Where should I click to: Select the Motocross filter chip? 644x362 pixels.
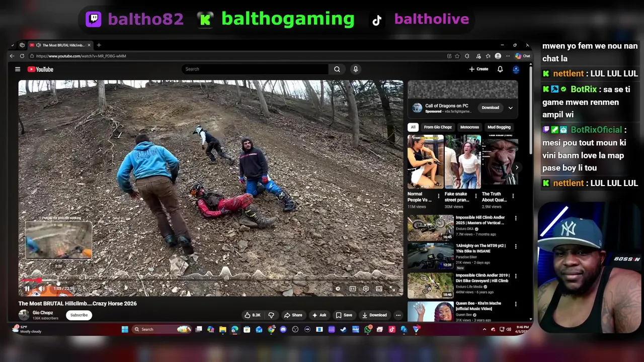click(x=469, y=127)
